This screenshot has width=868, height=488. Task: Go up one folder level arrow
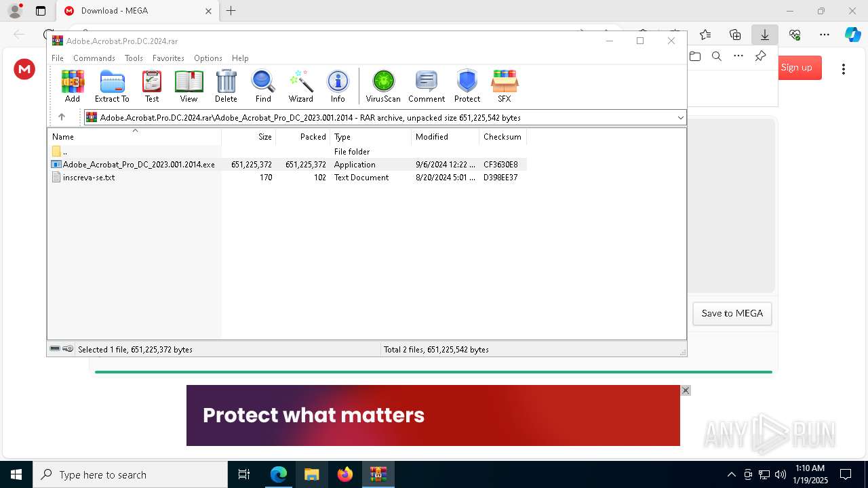pyautogui.click(x=62, y=117)
